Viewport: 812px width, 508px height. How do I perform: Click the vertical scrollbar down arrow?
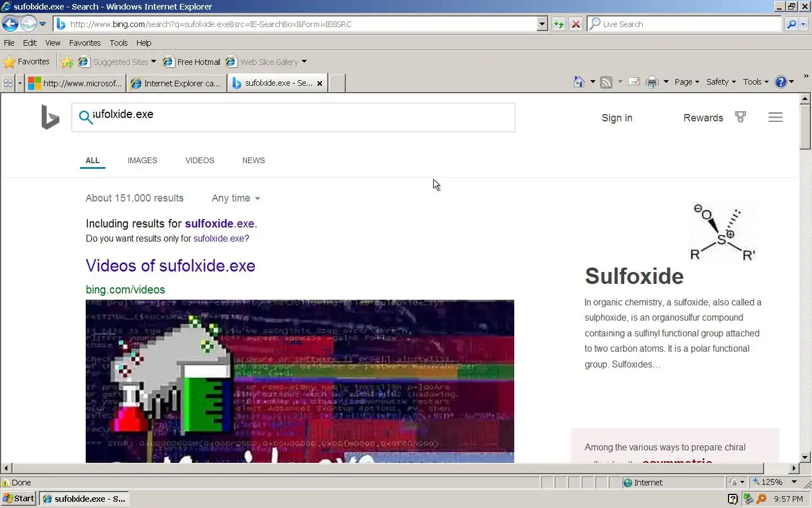pos(805,457)
